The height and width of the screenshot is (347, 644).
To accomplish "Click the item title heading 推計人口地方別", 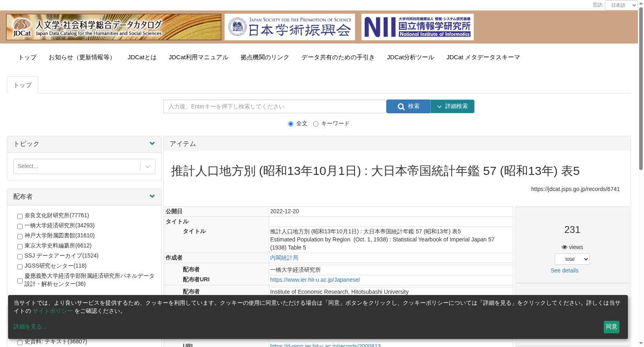I will (375, 171).
